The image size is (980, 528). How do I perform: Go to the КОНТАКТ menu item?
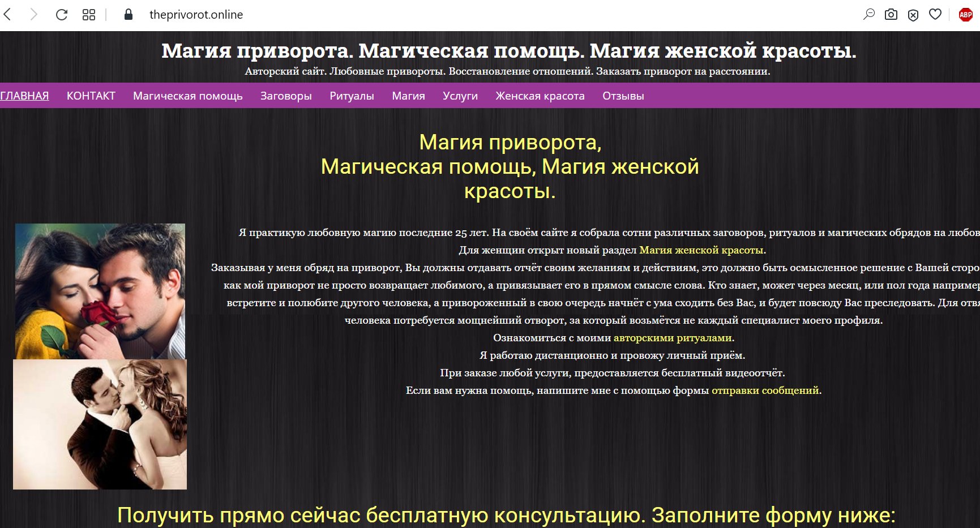tap(91, 96)
